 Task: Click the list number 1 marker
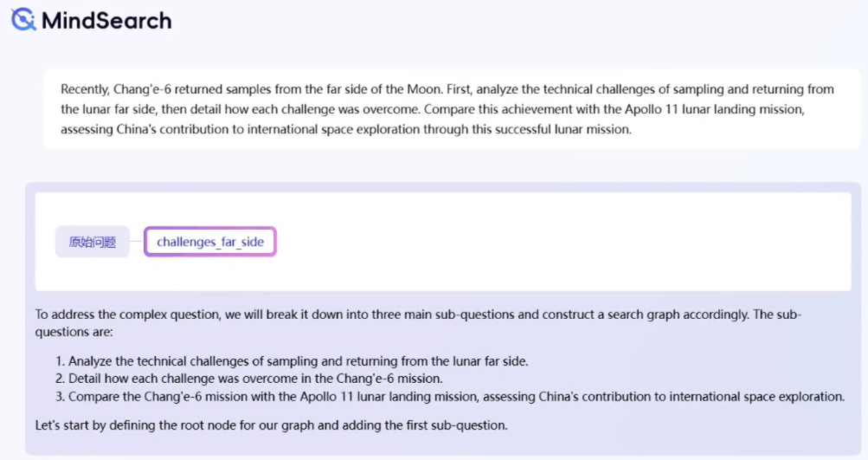coord(60,361)
